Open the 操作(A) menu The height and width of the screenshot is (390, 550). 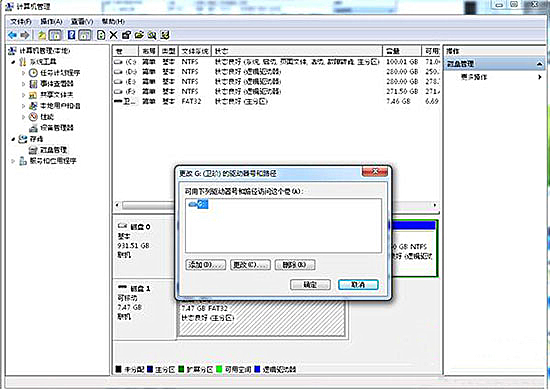pos(51,22)
